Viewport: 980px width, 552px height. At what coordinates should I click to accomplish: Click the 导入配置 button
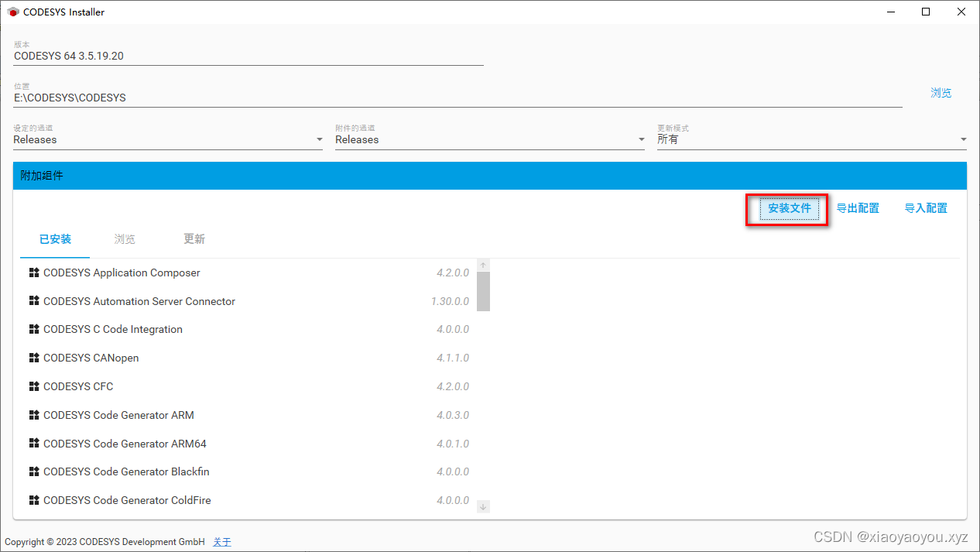click(926, 208)
